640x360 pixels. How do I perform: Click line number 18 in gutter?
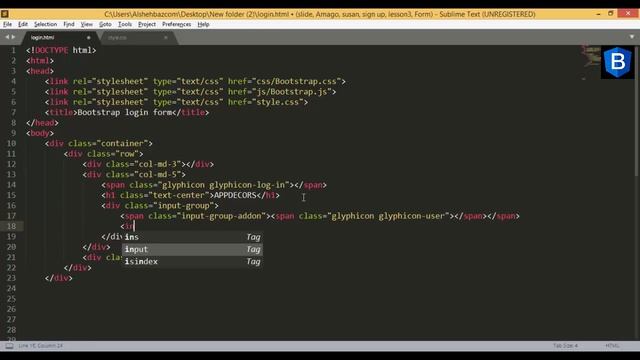[x=11, y=227]
